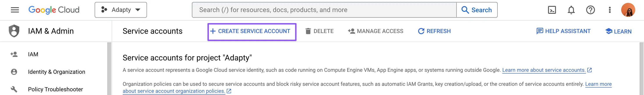Screen dimensions: 644x95
Task: Click the user profile avatar
Action: tap(628, 10)
